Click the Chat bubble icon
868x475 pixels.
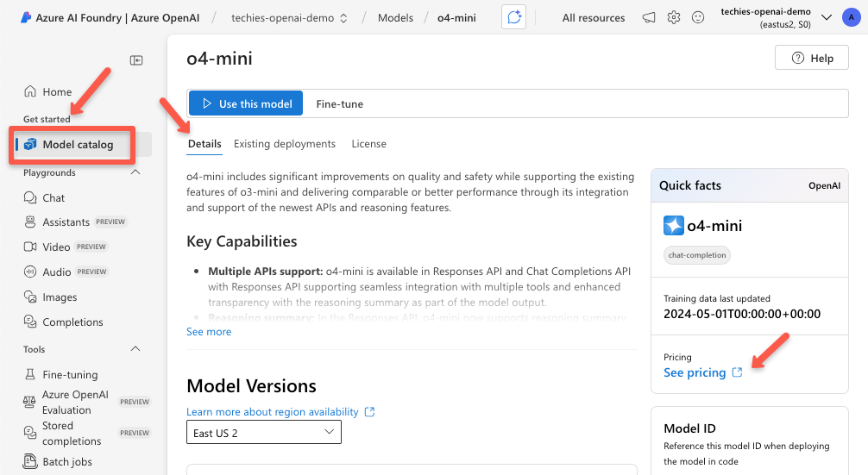pyautogui.click(x=30, y=197)
